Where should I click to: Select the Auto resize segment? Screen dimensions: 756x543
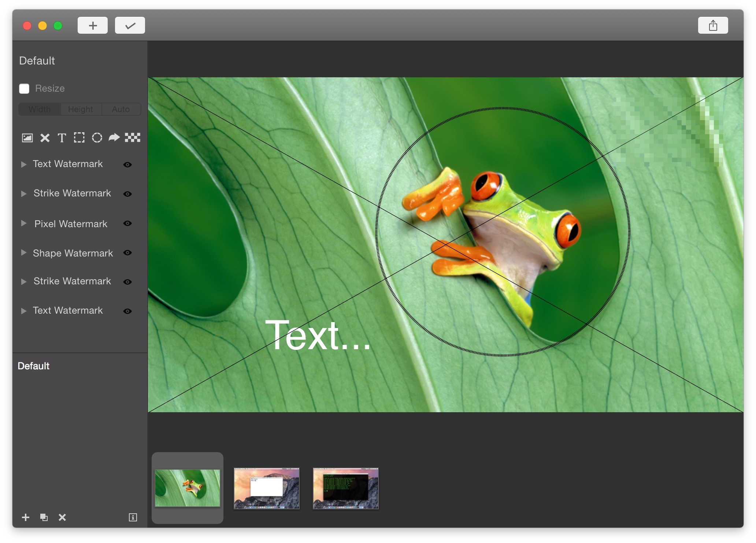point(121,110)
